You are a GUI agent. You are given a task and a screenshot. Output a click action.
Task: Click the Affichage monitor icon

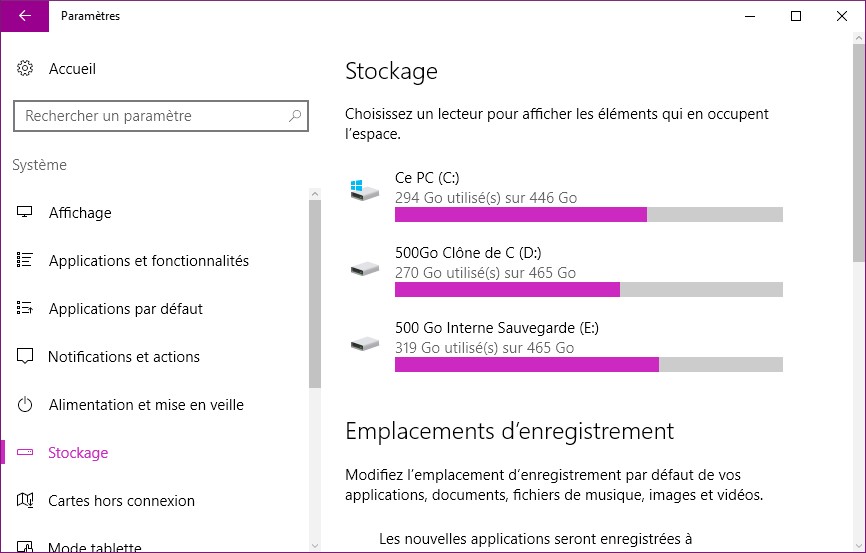pyautogui.click(x=25, y=213)
